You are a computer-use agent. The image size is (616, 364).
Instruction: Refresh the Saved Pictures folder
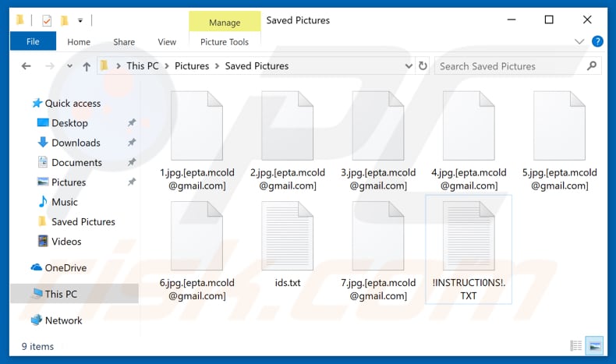pyautogui.click(x=423, y=66)
